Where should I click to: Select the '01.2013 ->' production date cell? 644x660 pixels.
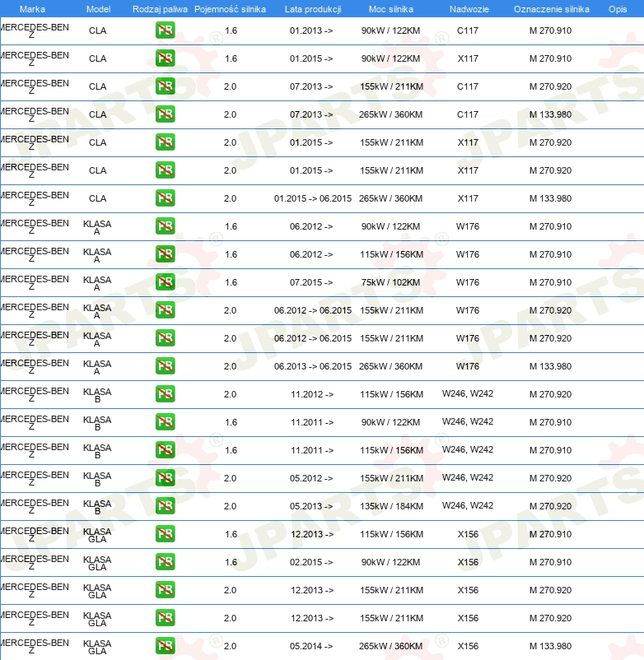[311, 30]
